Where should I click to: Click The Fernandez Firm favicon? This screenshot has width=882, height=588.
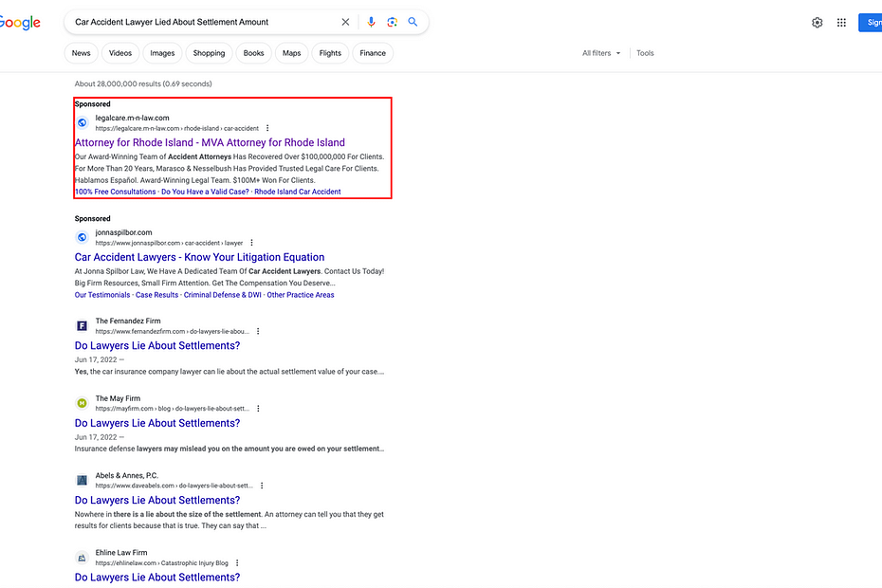point(83,326)
